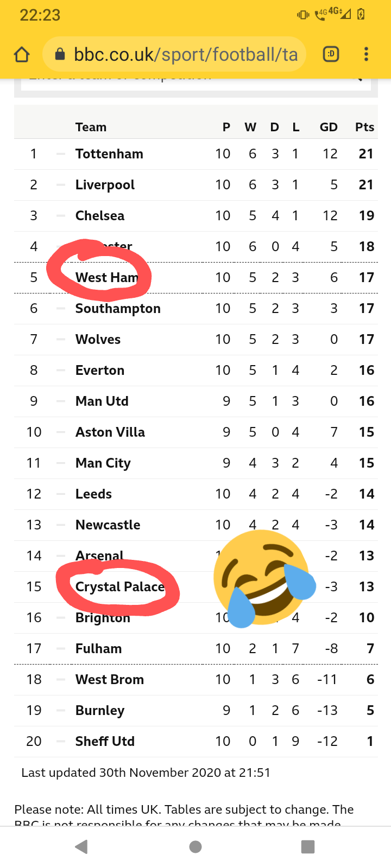Open the Tottenham team link
Image resolution: width=391 pixels, height=868 pixels.
coord(109,154)
